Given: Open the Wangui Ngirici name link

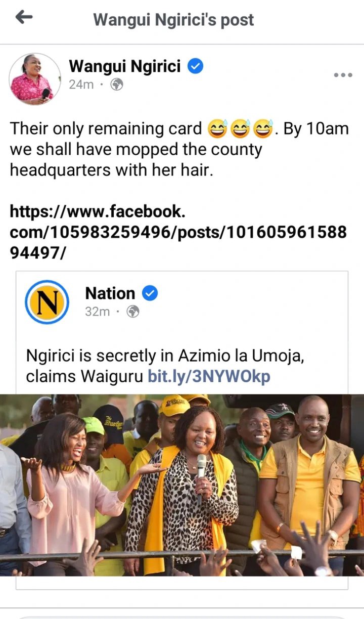Looking at the screenshot, I should pos(124,66).
